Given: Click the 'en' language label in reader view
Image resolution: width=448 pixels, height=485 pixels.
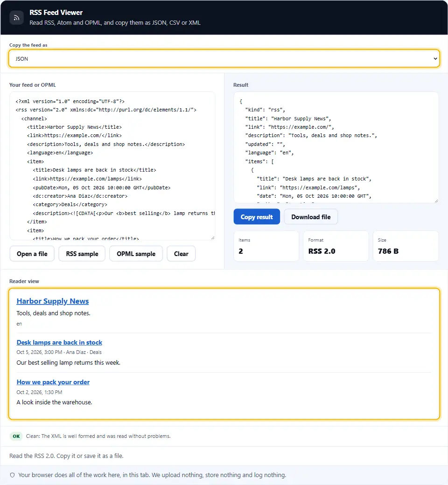Looking at the screenshot, I should (x=19, y=324).
